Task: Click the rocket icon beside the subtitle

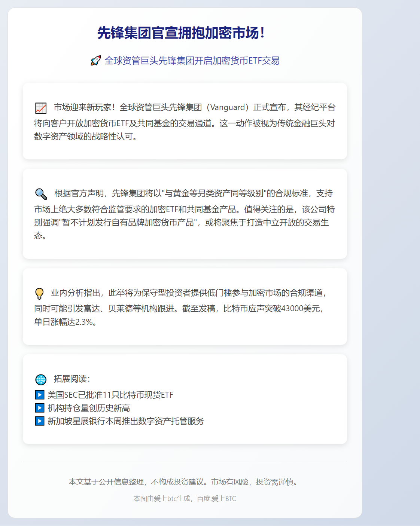Action: click(96, 61)
